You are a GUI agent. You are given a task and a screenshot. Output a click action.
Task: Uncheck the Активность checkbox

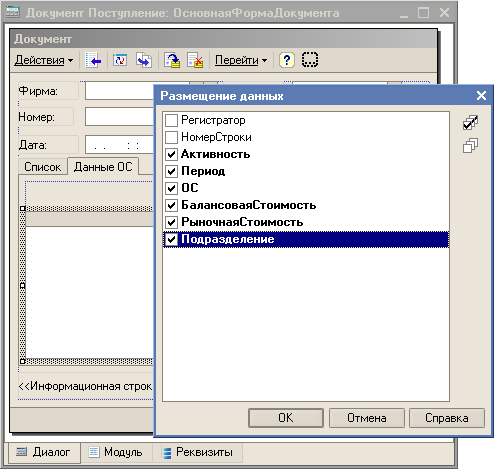pos(171,154)
